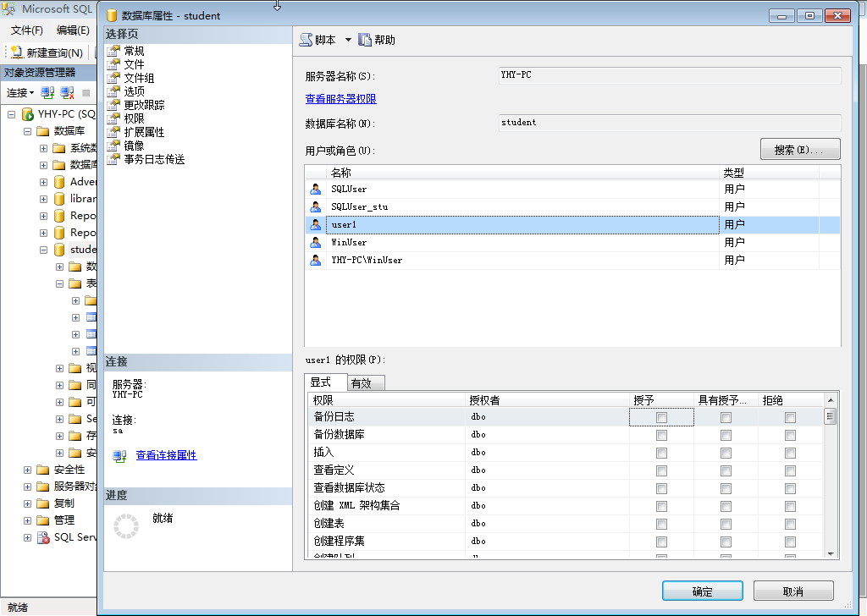Click the 服务器名称 field YHY-PC
The width and height of the screenshot is (867, 616).
(x=670, y=75)
